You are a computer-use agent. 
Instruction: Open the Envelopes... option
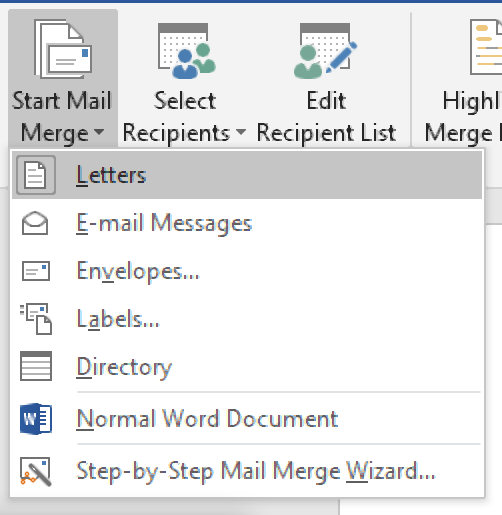[x=247, y=271]
